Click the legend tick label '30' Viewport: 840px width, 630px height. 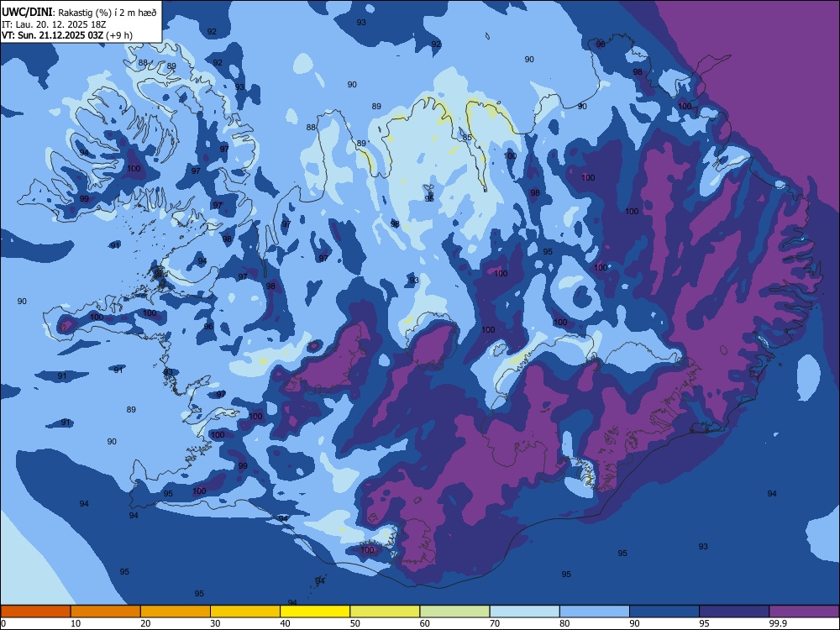pyautogui.click(x=215, y=623)
